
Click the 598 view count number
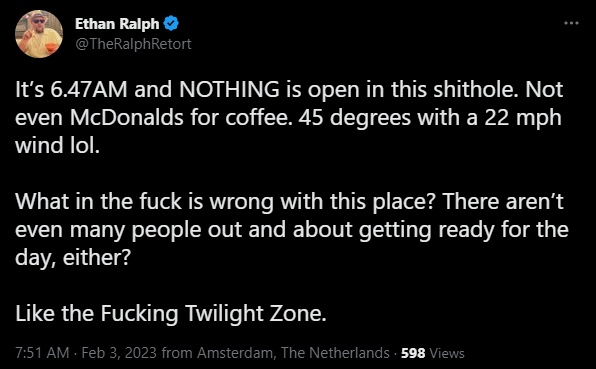pyautogui.click(x=413, y=353)
